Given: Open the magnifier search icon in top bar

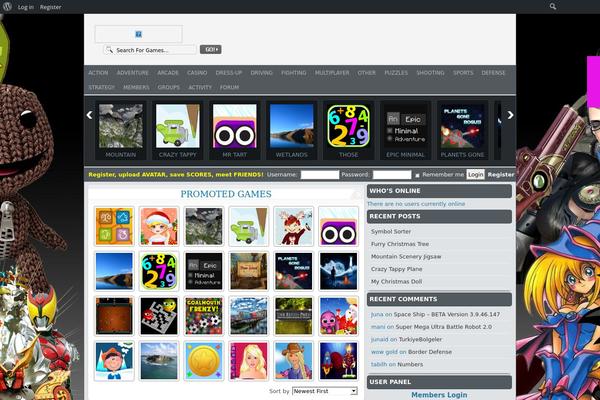Looking at the screenshot, I should pyautogui.click(x=553, y=7).
